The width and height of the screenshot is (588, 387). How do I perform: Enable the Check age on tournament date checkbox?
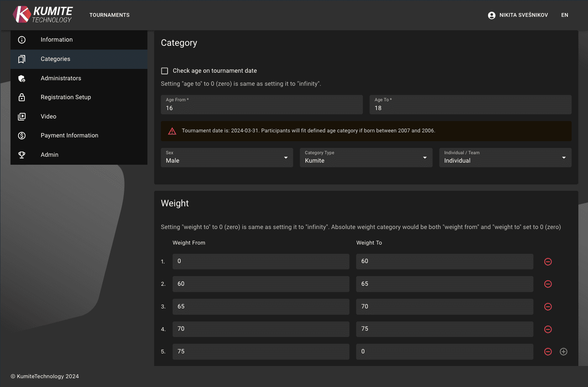pos(164,71)
